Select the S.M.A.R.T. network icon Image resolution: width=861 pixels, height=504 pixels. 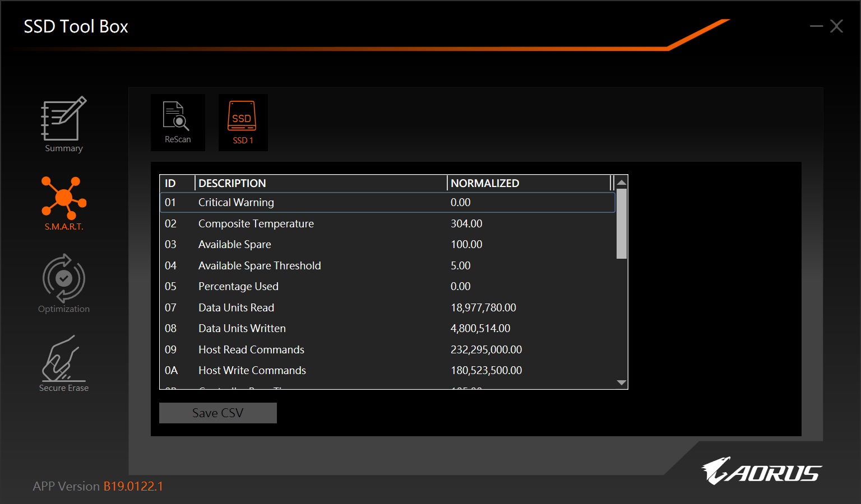click(63, 198)
